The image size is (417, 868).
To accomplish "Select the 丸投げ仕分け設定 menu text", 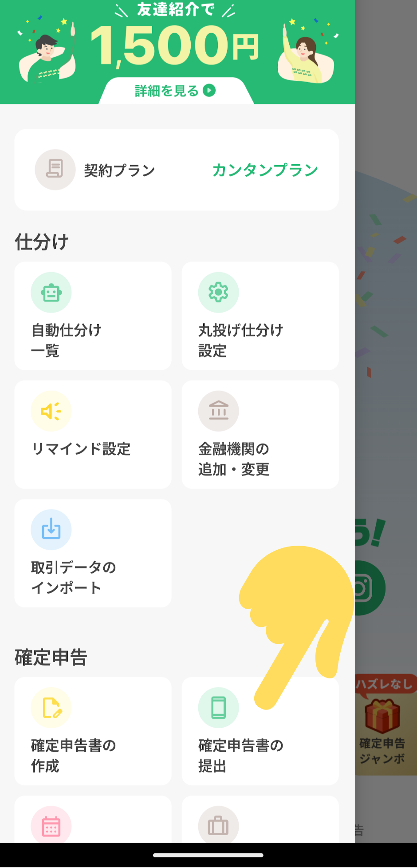I will pyautogui.click(x=241, y=341).
